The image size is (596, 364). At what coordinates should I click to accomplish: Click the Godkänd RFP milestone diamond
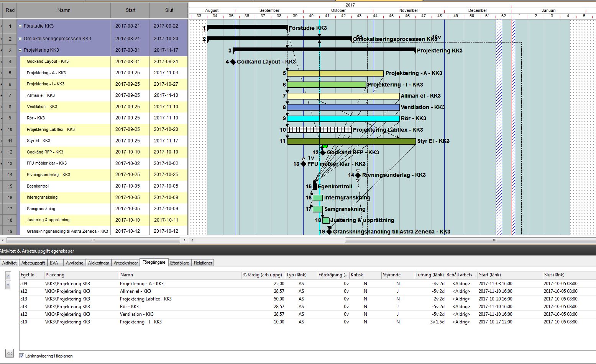click(x=323, y=152)
